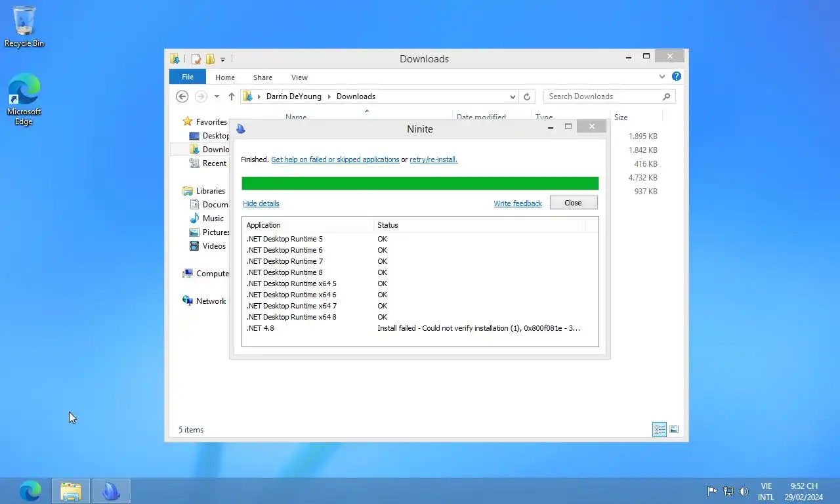Image resolution: width=840 pixels, height=504 pixels.
Task: Open Customize Quick Access Toolbar dropdown
Action: point(223,60)
